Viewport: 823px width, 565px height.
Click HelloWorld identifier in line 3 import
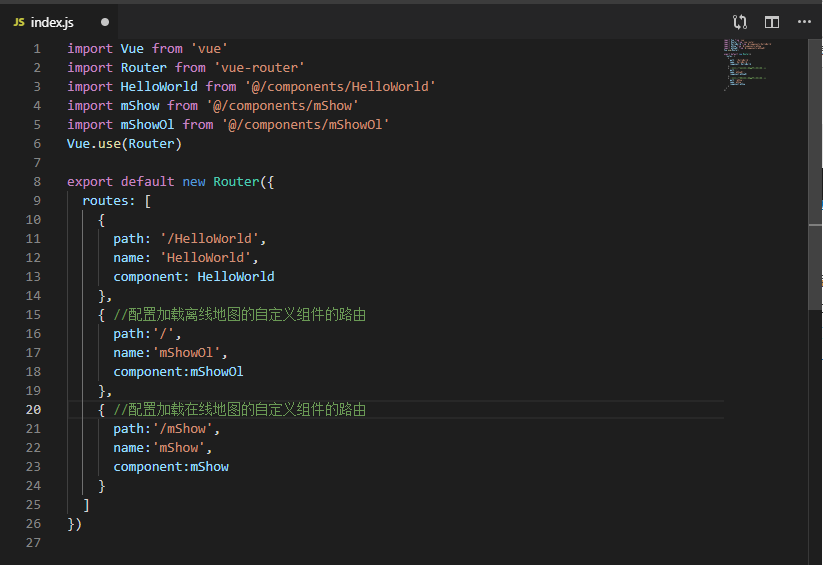click(159, 87)
